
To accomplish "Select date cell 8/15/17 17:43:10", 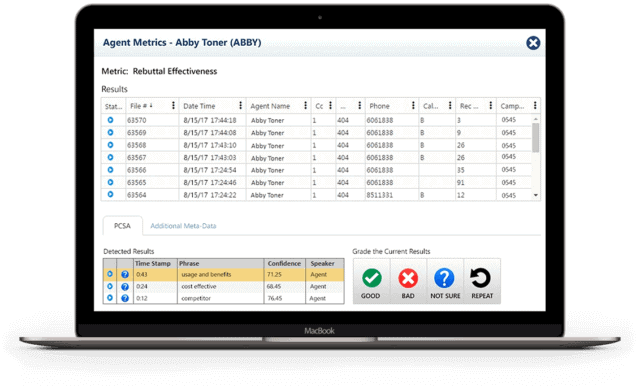I will coord(210,145).
